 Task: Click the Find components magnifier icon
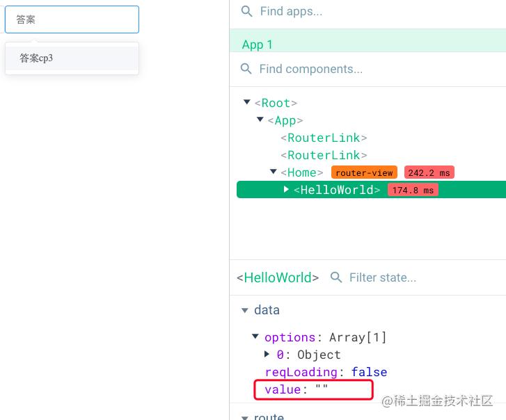pos(246,69)
